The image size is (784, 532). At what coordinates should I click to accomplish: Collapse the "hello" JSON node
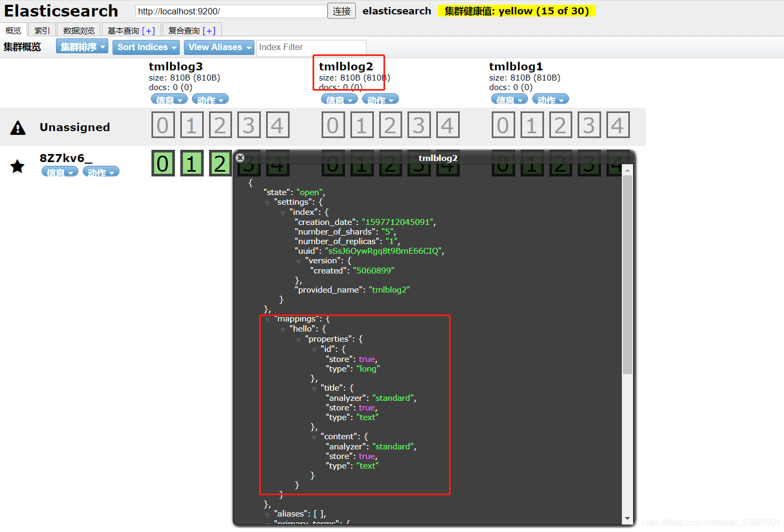pyautogui.click(x=283, y=329)
